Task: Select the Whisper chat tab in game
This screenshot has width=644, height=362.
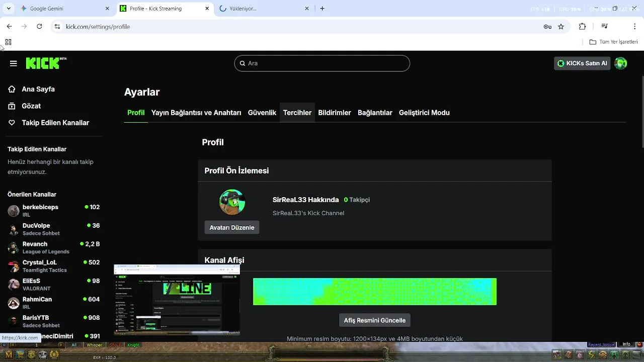Action: click(94, 345)
